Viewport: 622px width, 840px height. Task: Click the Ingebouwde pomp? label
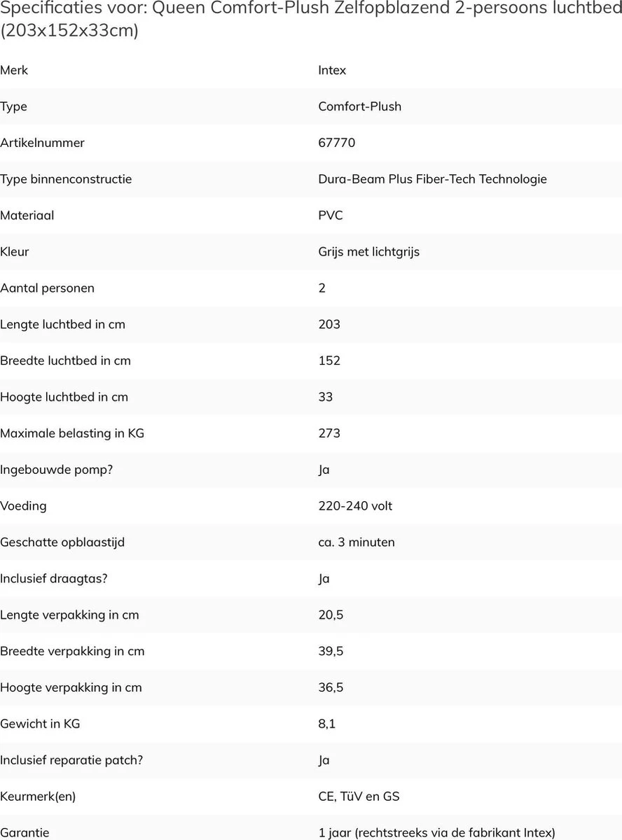pyautogui.click(x=56, y=470)
